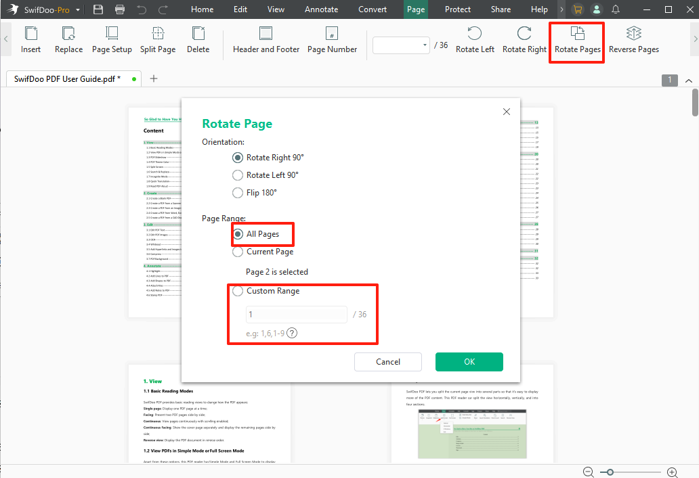699x478 pixels.
Task: Open the SwifDoo-Pro logo dropdown arrow
Action: pos(78,9)
